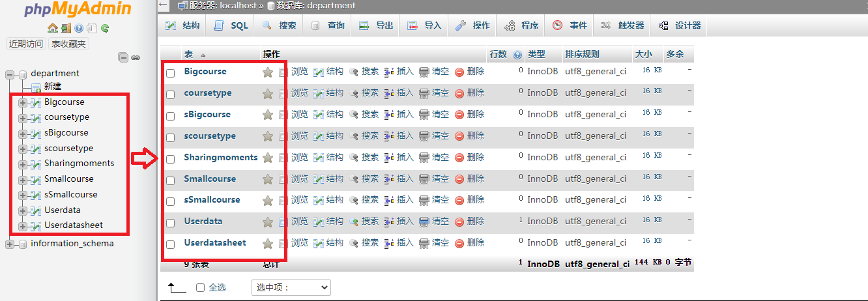Click the collapse-all icon in navigation panel
The width and height of the screenshot is (868, 301).
123,57
